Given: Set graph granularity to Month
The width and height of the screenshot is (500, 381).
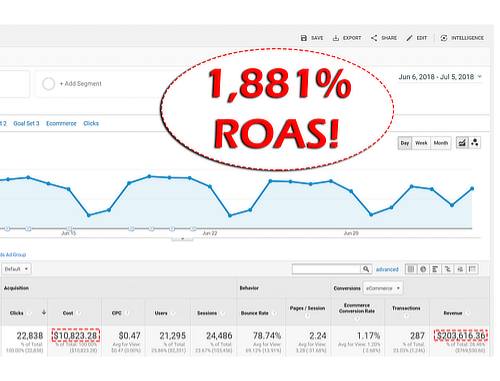Looking at the screenshot, I should pyautogui.click(x=441, y=143).
